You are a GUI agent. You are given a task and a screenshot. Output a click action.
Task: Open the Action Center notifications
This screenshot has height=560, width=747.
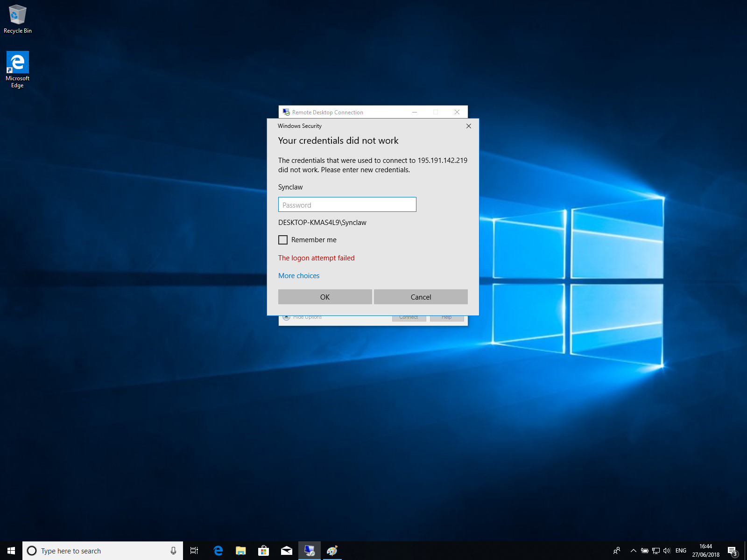tap(733, 551)
